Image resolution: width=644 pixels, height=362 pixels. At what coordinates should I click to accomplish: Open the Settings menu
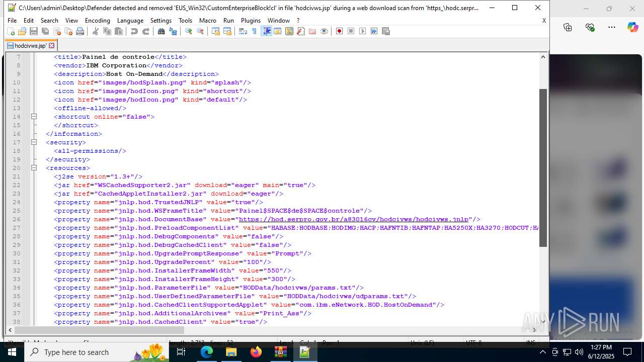[161, 20]
